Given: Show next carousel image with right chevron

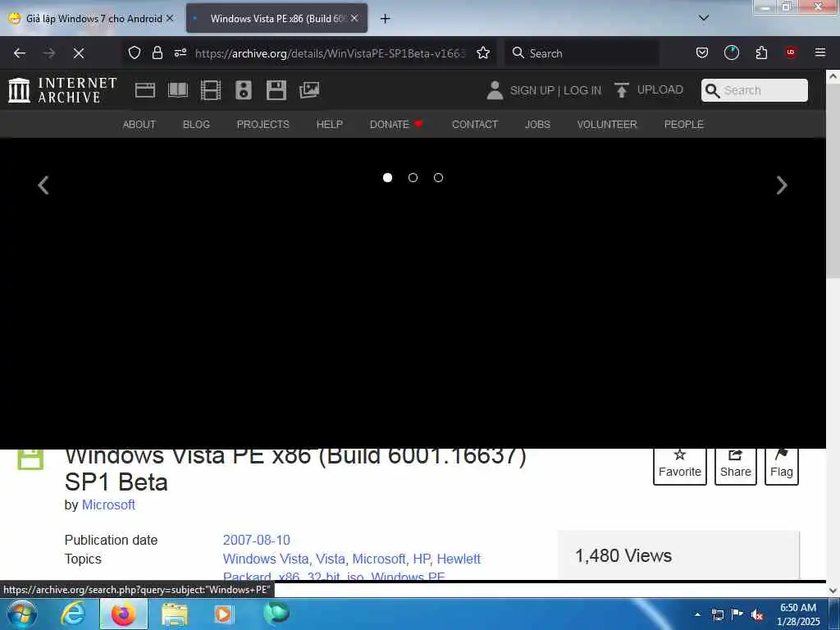Looking at the screenshot, I should [782, 185].
